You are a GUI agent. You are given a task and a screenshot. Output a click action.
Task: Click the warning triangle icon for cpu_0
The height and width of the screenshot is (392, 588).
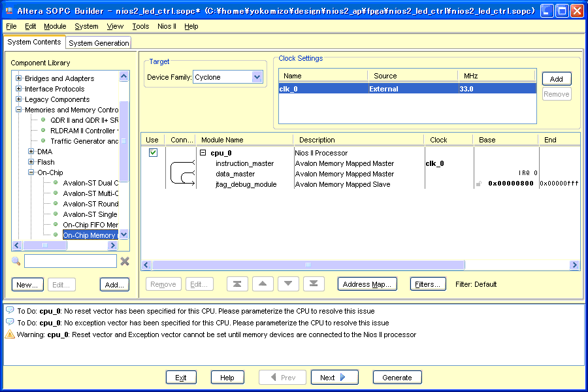(10, 335)
